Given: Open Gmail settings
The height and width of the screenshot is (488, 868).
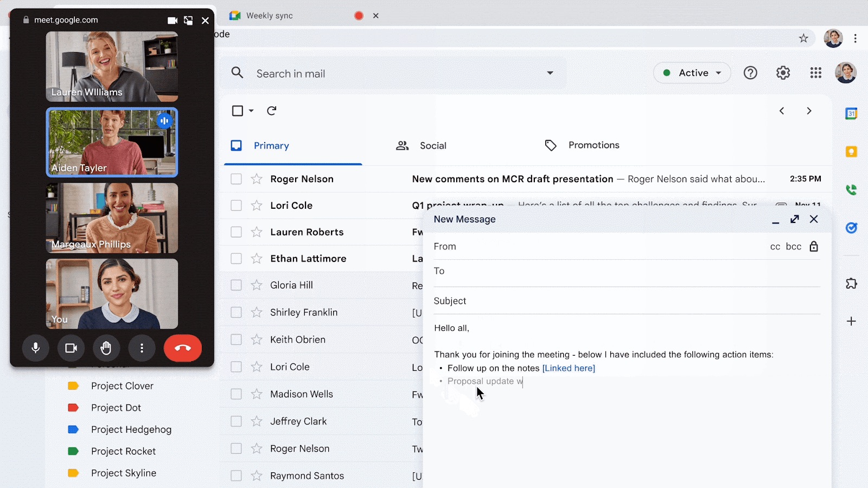Looking at the screenshot, I should 783,73.
